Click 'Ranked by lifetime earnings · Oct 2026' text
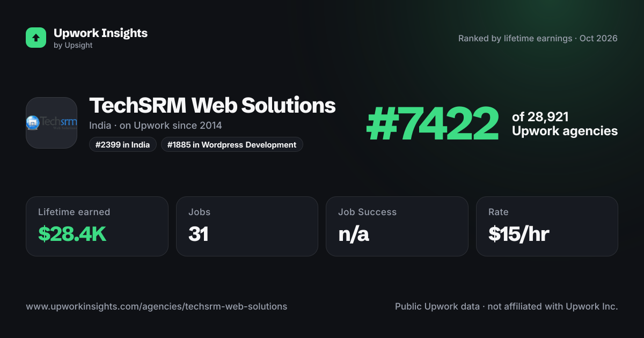Image resolution: width=644 pixels, height=338 pixels. [x=538, y=39]
